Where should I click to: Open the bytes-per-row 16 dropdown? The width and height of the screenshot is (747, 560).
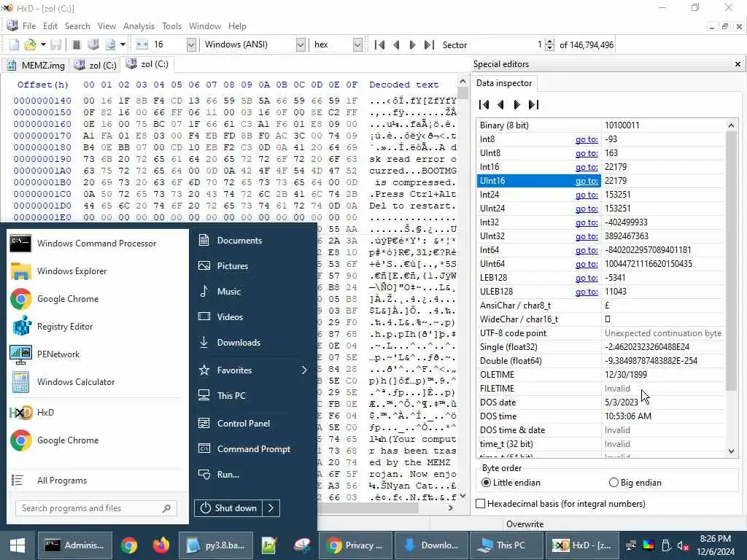pyautogui.click(x=191, y=44)
